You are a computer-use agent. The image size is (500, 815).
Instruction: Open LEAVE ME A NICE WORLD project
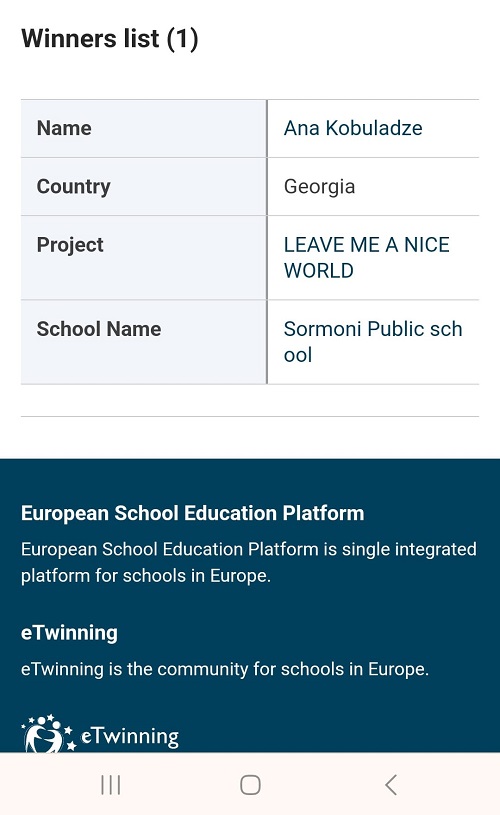tap(366, 258)
